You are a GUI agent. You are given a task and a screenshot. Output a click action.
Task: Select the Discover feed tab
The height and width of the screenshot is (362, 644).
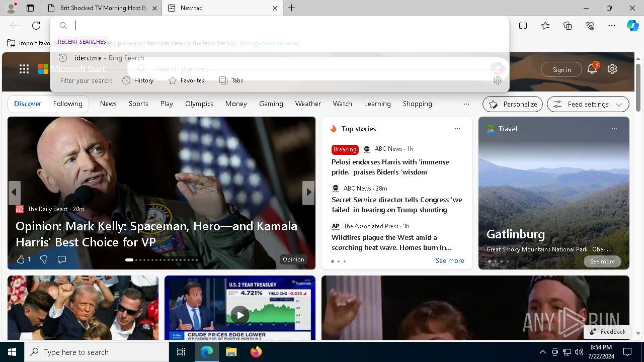click(28, 104)
